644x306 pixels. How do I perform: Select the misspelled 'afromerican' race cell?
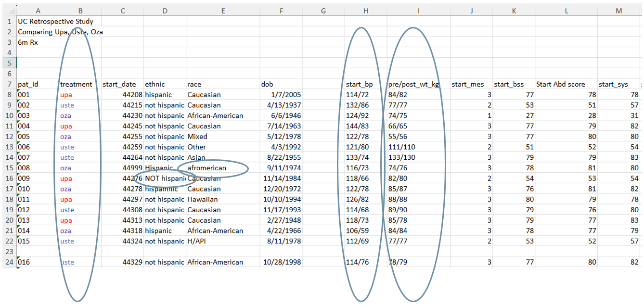coord(207,168)
